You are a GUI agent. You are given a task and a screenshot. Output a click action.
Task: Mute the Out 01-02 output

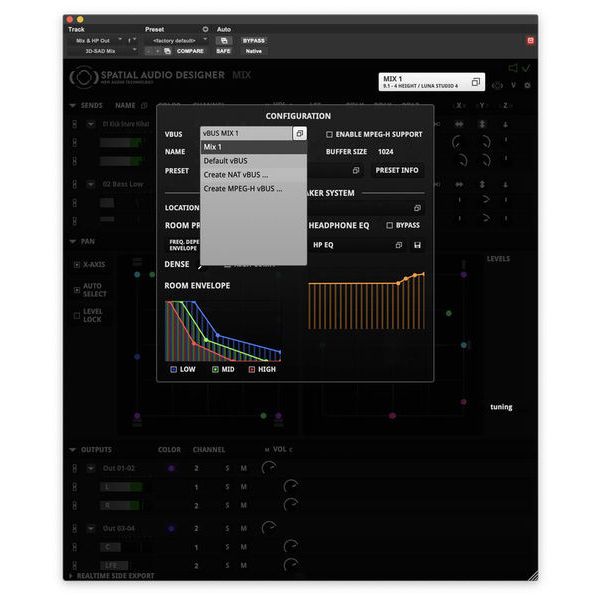pos(244,468)
